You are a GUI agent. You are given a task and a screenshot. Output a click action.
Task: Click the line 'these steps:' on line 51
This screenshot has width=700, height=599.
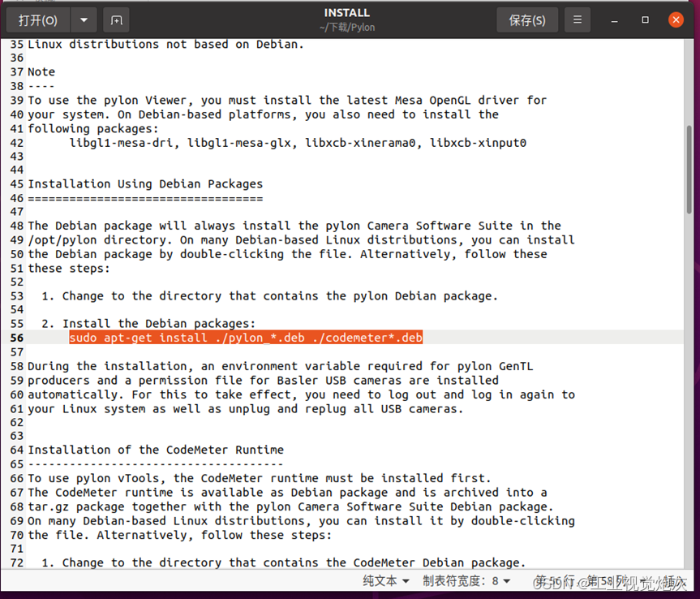[x=69, y=269]
